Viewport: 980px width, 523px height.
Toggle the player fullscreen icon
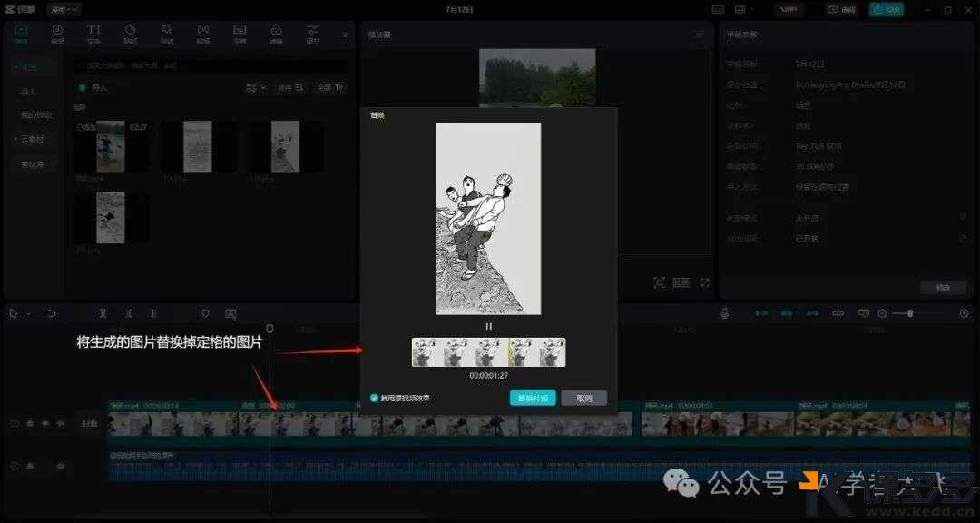[x=704, y=283]
